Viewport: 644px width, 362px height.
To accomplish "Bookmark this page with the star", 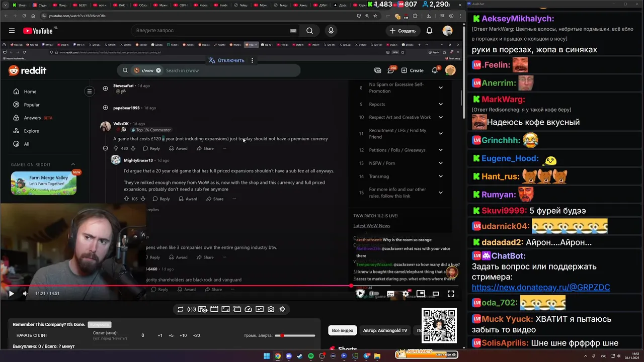I will (375, 16).
